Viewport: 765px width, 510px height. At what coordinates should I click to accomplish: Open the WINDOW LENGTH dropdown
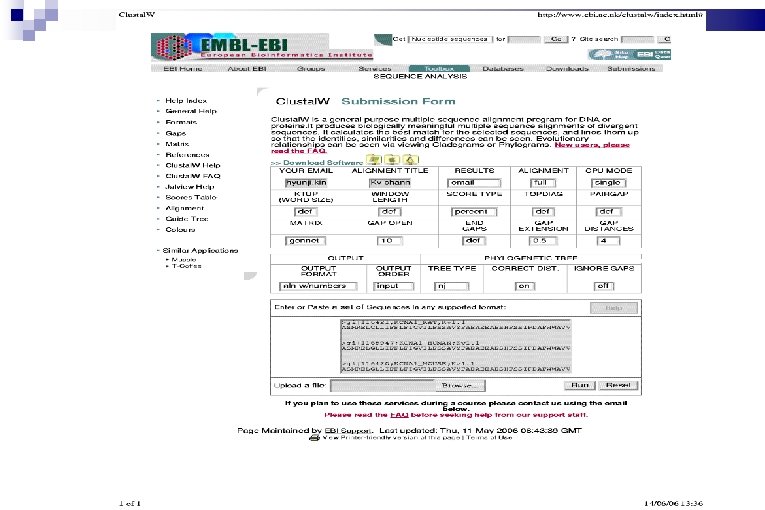tap(389, 212)
